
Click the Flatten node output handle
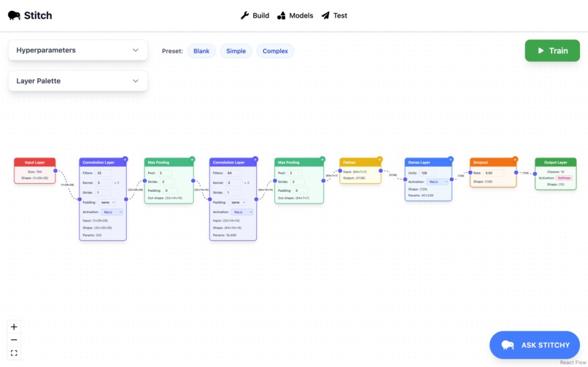pyautogui.click(x=381, y=171)
